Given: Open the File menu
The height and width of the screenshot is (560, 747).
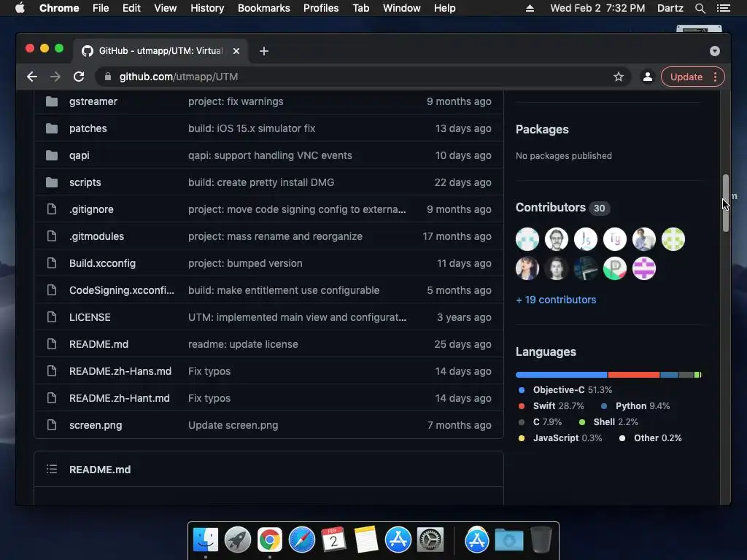Looking at the screenshot, I should click(101, 8).
